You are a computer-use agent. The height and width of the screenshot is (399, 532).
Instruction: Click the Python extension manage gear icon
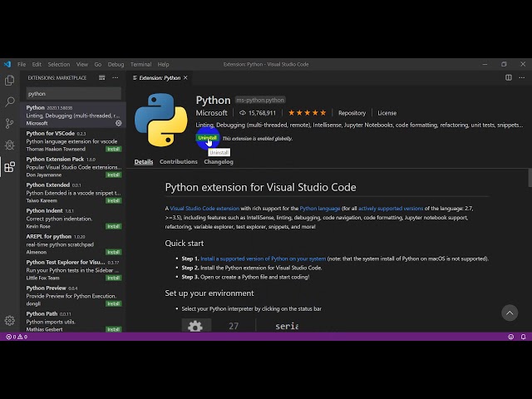point(118,123)
